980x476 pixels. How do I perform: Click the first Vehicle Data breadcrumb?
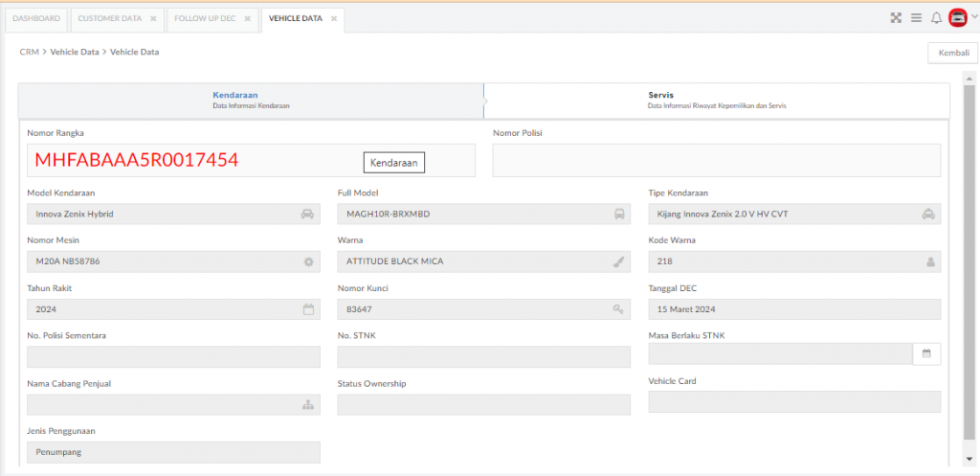point(75,52)
